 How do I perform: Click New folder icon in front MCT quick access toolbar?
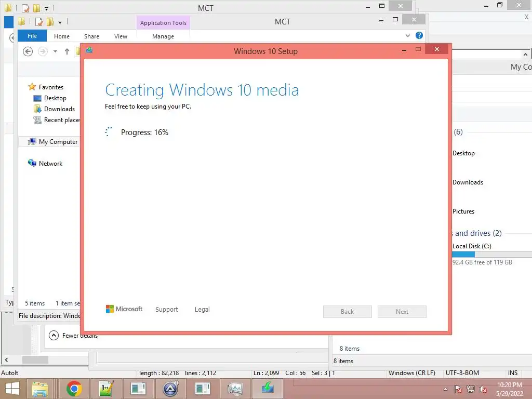pos(50,22)
